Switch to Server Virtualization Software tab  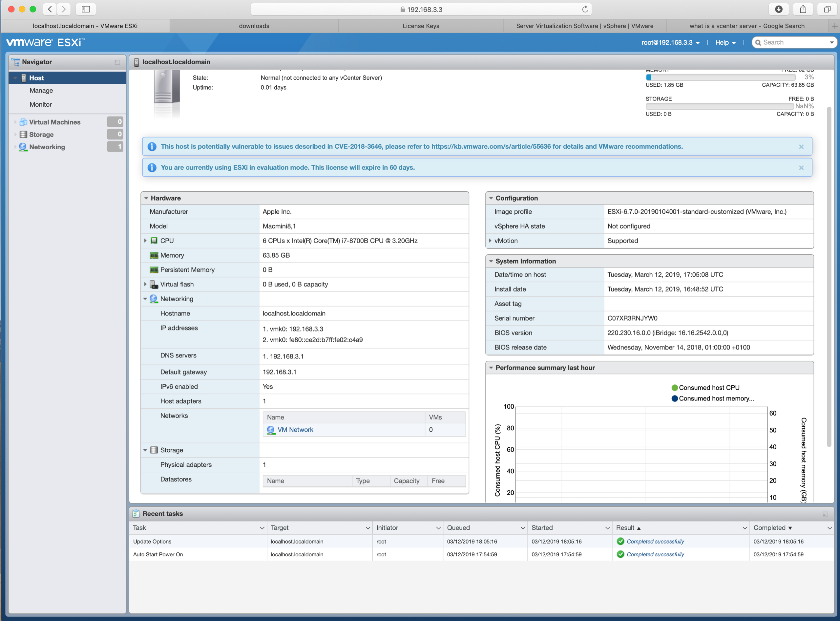click(585, 26)
